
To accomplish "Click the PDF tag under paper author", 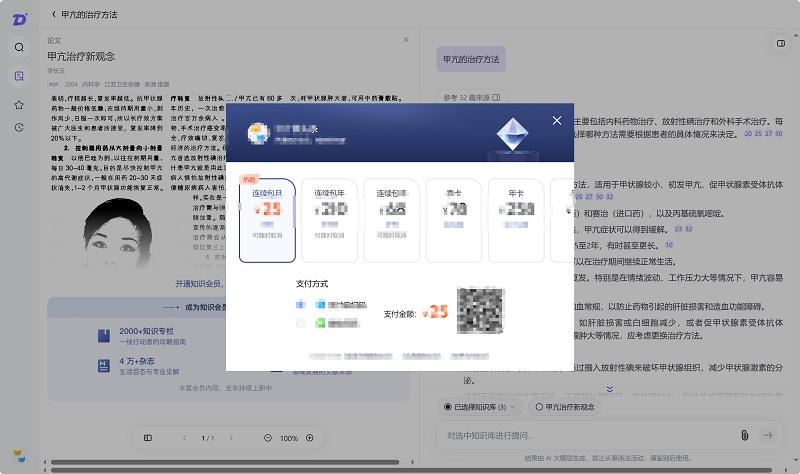I will (x=54, y=84).
